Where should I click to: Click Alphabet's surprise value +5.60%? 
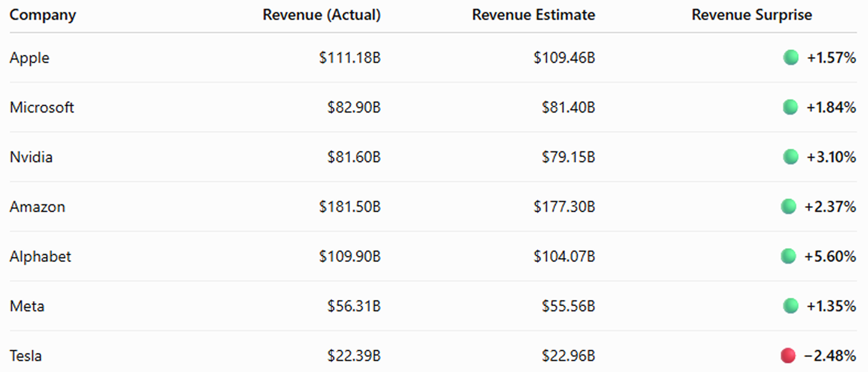click(x=830, y=257)
